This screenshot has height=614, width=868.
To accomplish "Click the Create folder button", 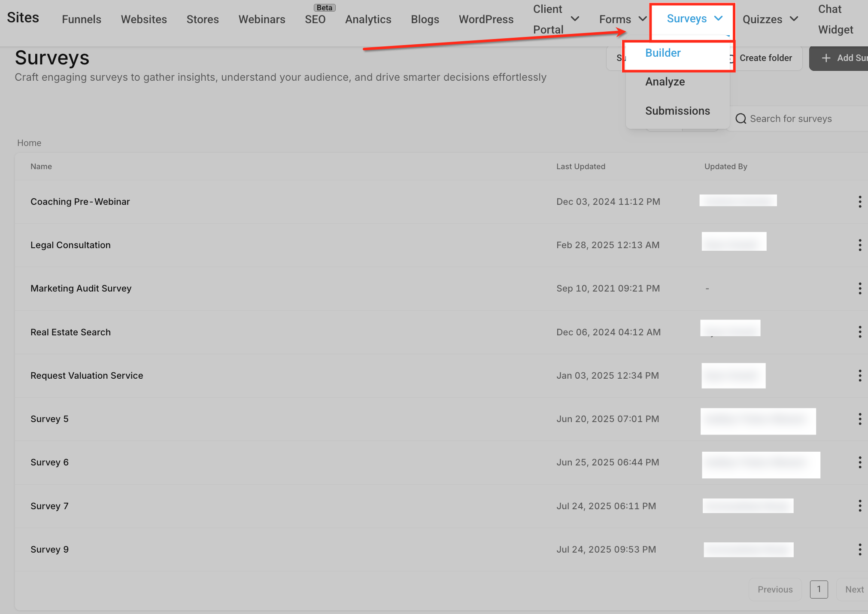I will [766, 58].
